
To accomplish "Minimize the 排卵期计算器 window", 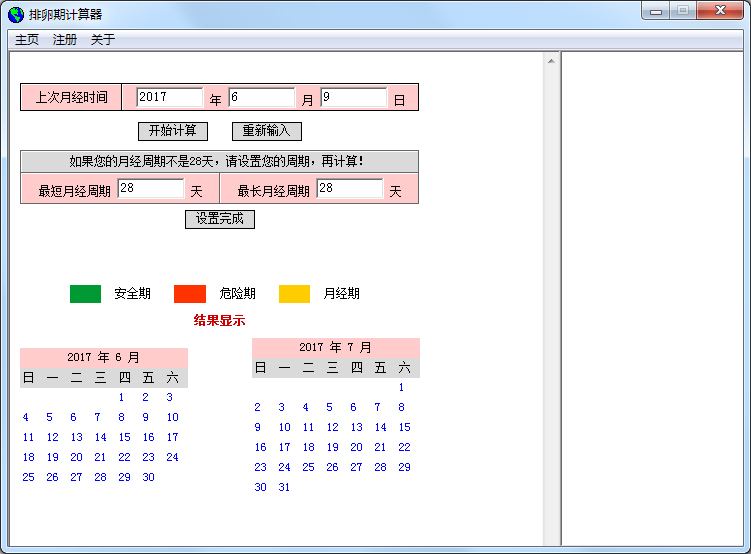I will pyautogui.click(x=657, y=11).
